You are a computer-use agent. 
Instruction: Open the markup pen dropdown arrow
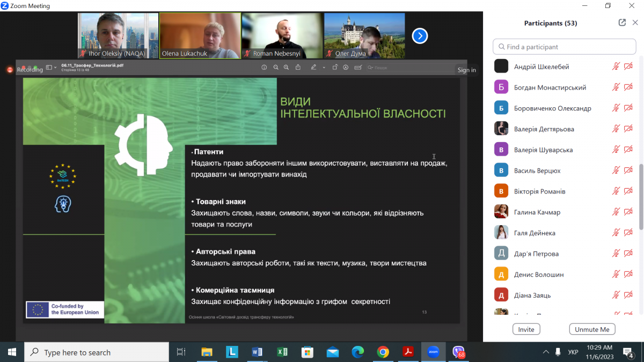point(324,68)
